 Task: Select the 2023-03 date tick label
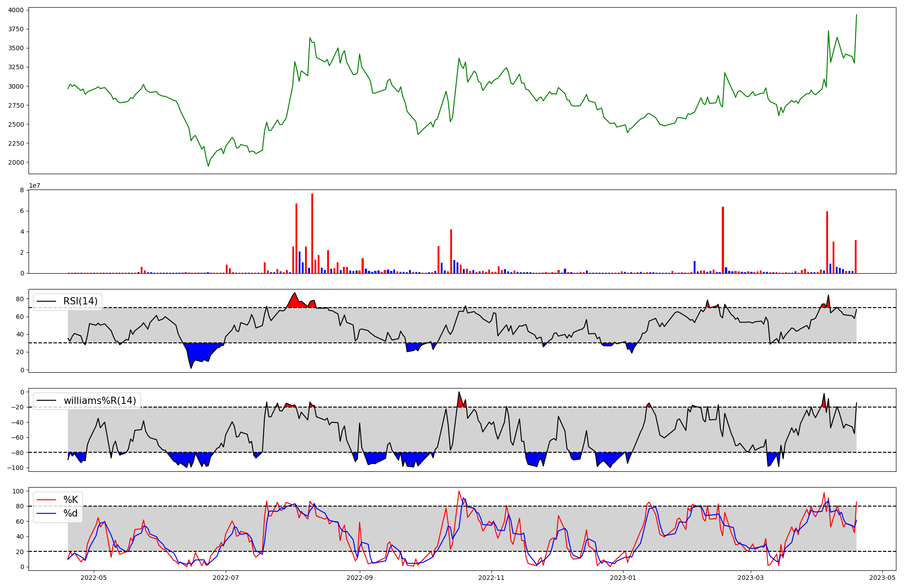point(751,578)
